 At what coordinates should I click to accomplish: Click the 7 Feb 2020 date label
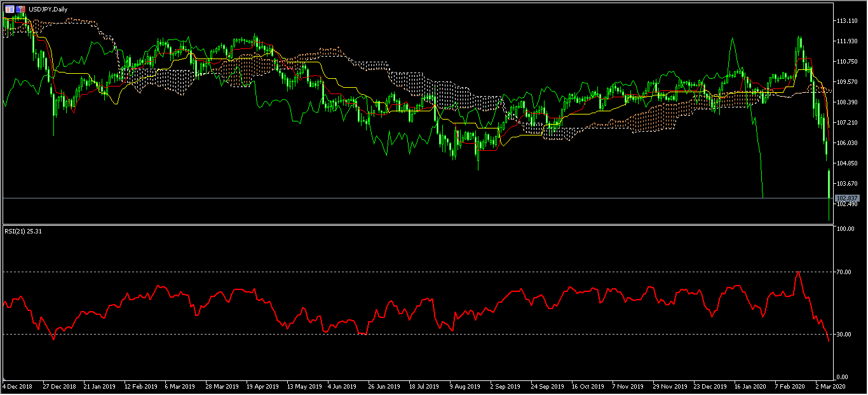click(x=790, y=386)
